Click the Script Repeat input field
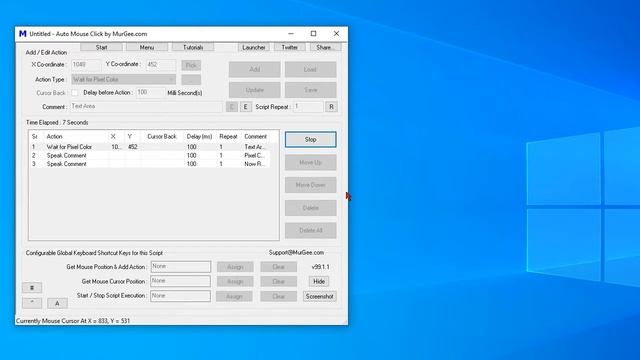Image resolution: width=640 pixels, height=360 pixels. 308,107
